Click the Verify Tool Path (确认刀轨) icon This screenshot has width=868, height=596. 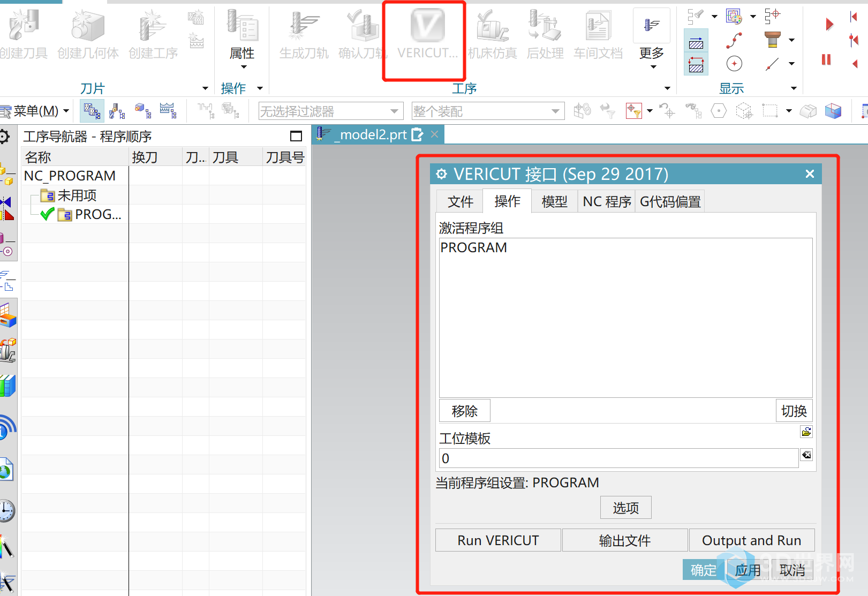click(363, 26)
